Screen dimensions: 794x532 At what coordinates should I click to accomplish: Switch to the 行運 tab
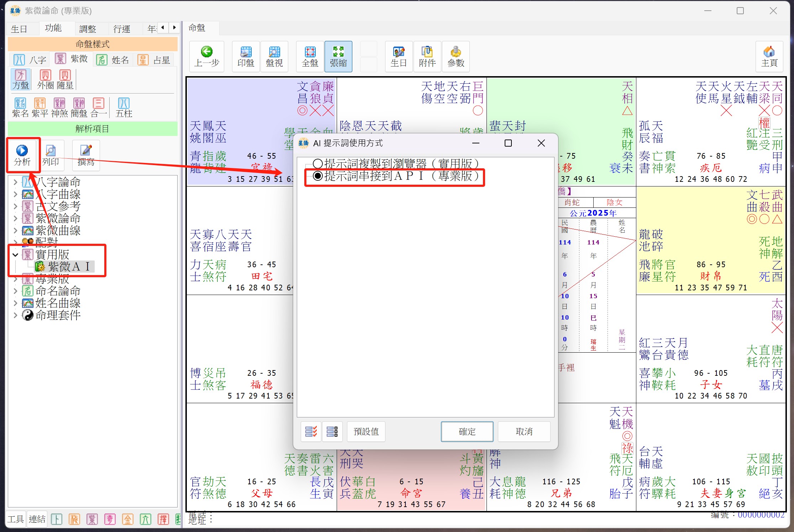122,29
